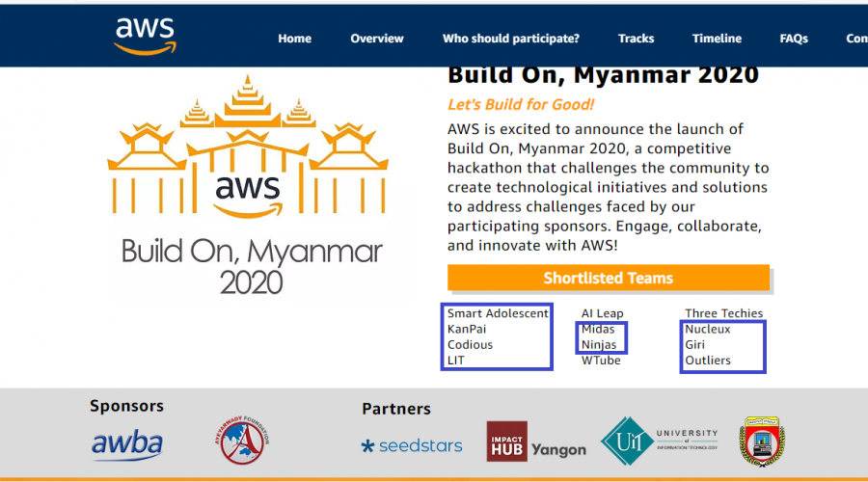Click the University of Information Technology logo

pos(659,442)
